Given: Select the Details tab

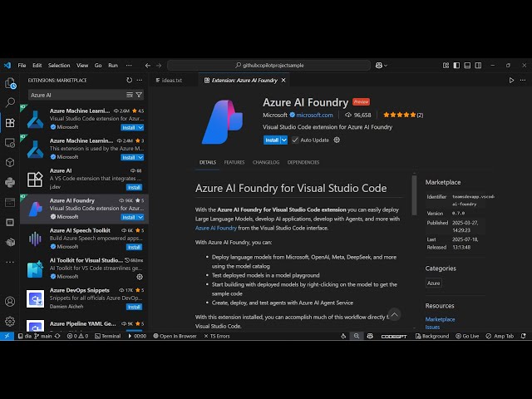Looking at the screenshot, I should 208,162.
